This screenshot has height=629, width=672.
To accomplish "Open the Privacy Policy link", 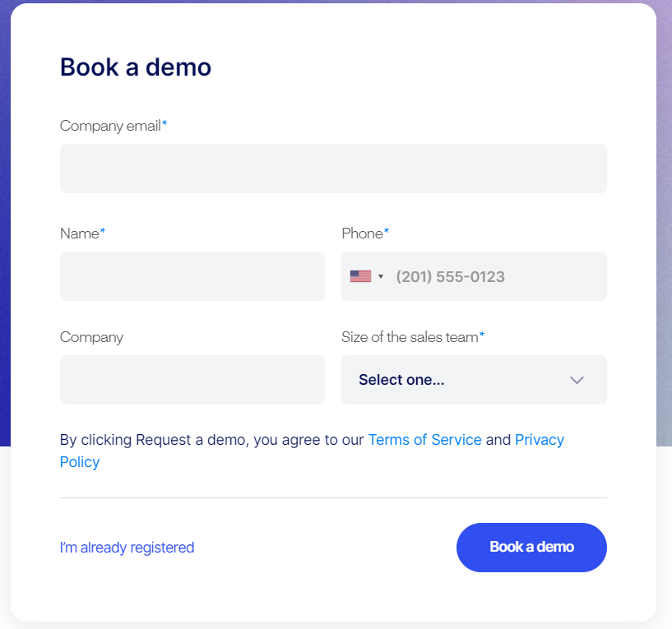I will pyautogui.click(x=539, y=440).
